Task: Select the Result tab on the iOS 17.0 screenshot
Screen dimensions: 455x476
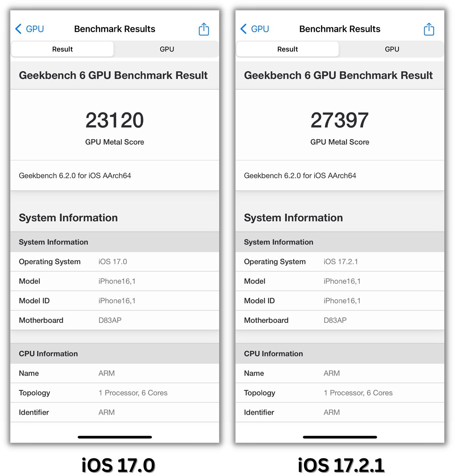Action: 62,49
